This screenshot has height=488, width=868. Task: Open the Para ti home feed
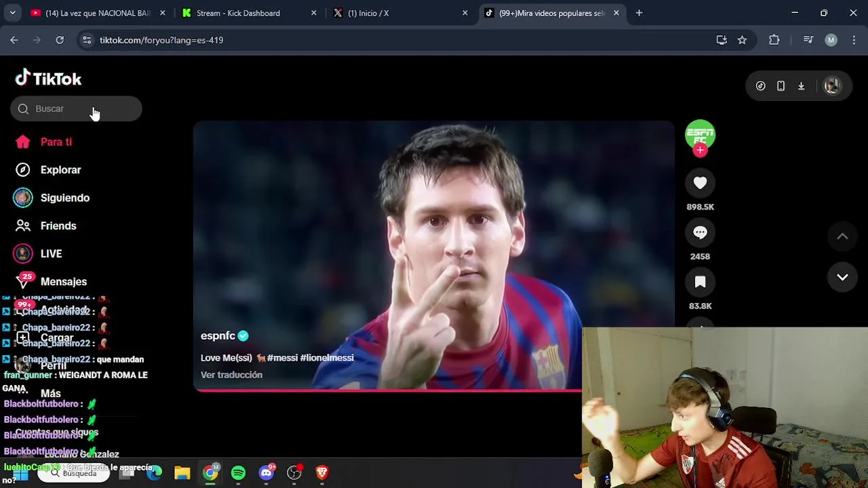(x=43, y=142)
